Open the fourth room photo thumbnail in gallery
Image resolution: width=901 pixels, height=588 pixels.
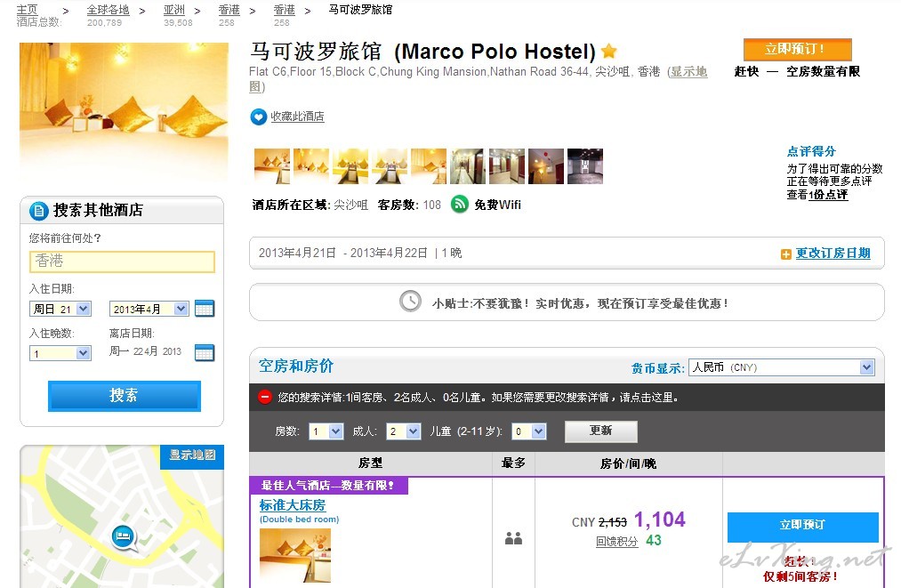[389, 166]
